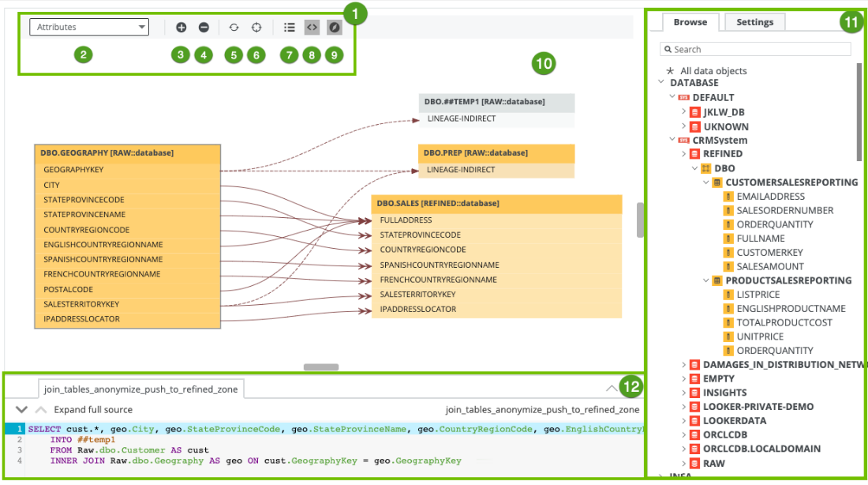The image size is (868, 485).
Task: Click the EMAILADDRESS attribute icon
Action: click(728, 196)
